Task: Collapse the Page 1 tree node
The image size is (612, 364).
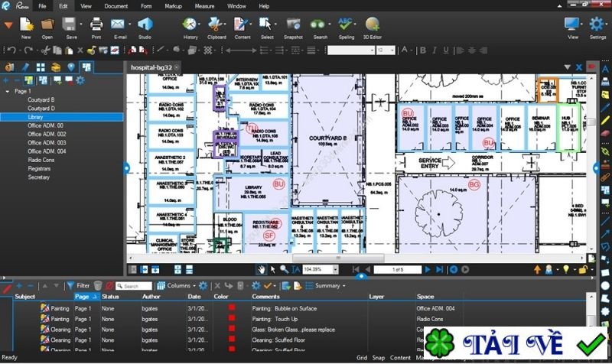Action: [8, 90]
